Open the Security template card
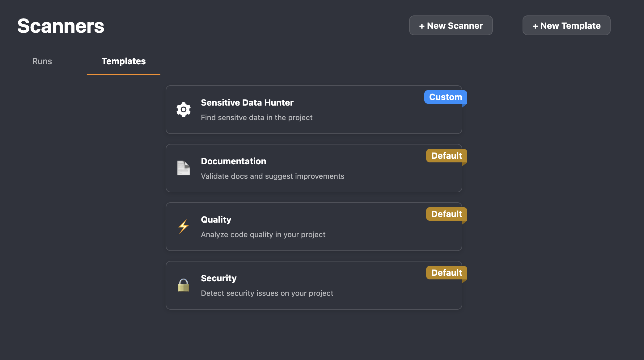This screenshot has width=644, height=360. point(314,285)
